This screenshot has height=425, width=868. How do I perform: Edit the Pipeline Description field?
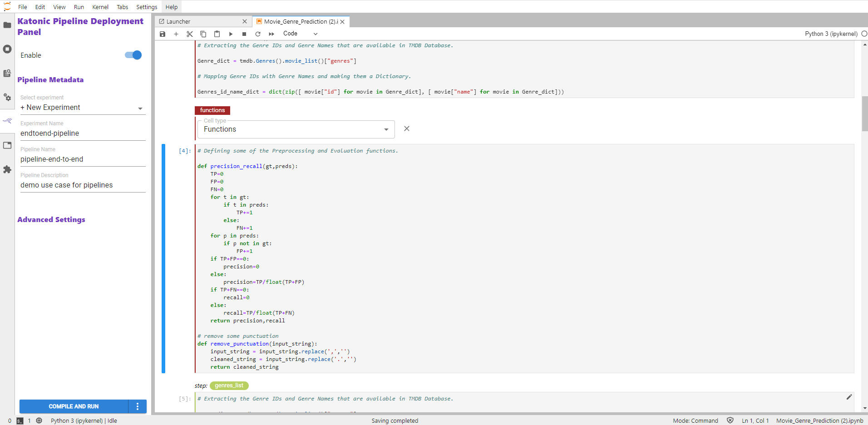[x=83, y=185]
